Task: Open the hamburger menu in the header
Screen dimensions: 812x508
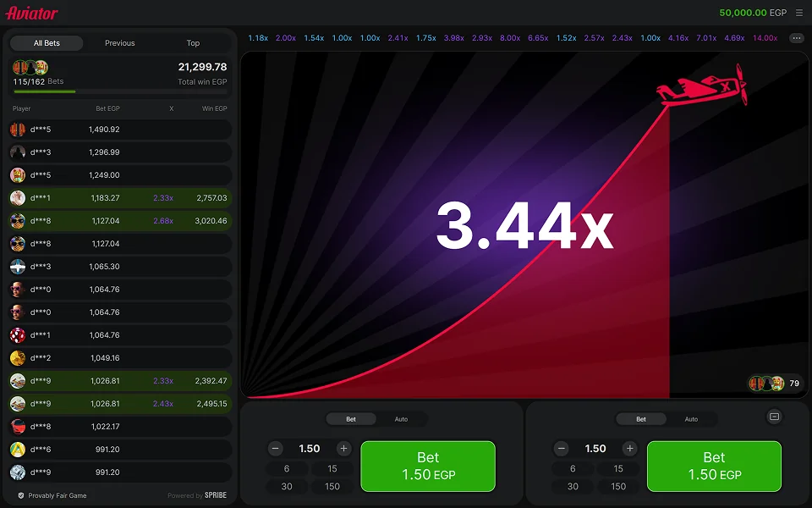Action: [x=799, y=13]
